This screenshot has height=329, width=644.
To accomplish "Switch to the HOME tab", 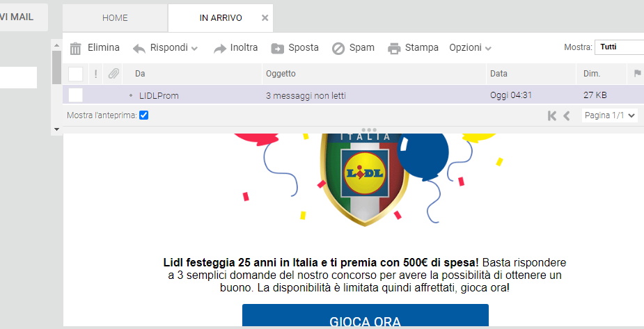I will pyautogui.click(x=115, y=17).
